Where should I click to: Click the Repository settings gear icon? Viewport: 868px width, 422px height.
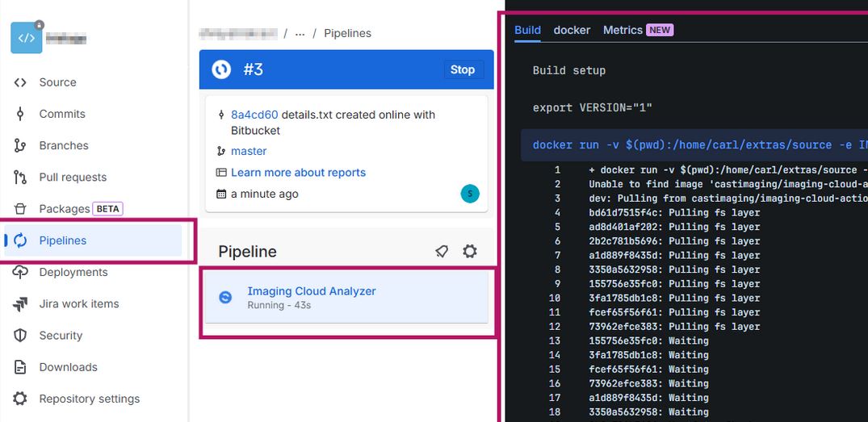tap(20, 399)
